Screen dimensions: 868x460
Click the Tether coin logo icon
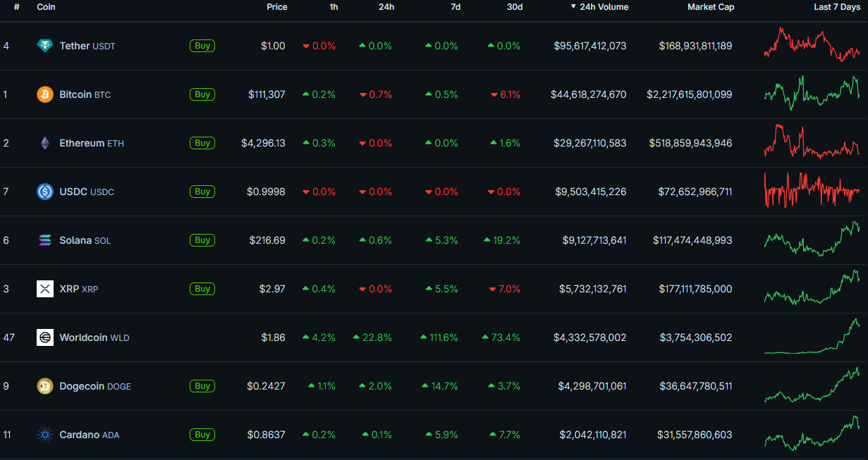tap(45, 46)
